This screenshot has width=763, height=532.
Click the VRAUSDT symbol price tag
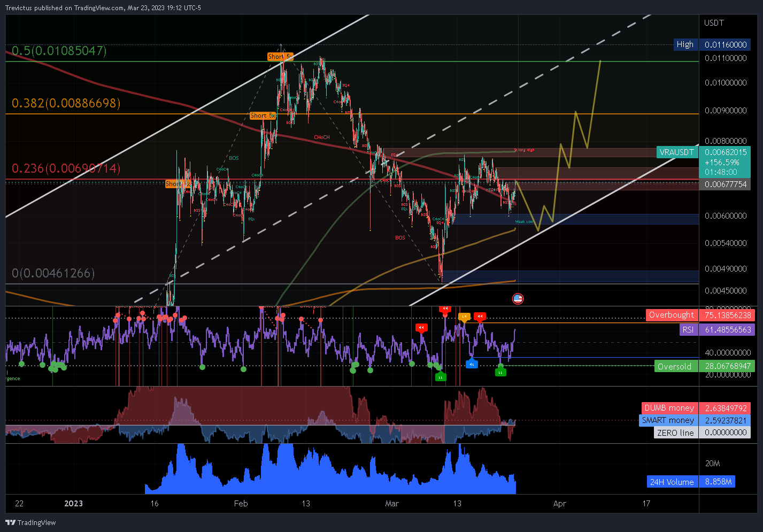[x=676, y=152]
